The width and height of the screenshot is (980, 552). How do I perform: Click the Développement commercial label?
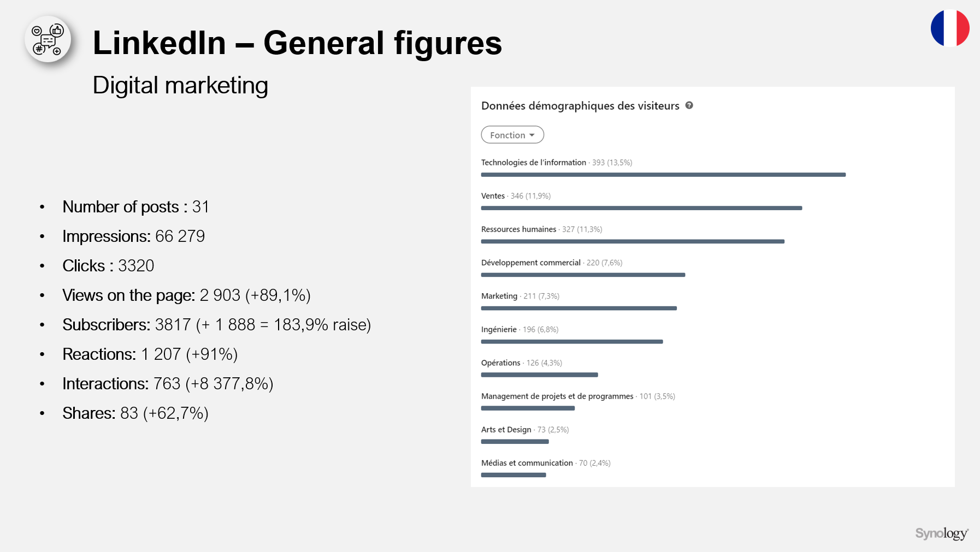point(530,263)
